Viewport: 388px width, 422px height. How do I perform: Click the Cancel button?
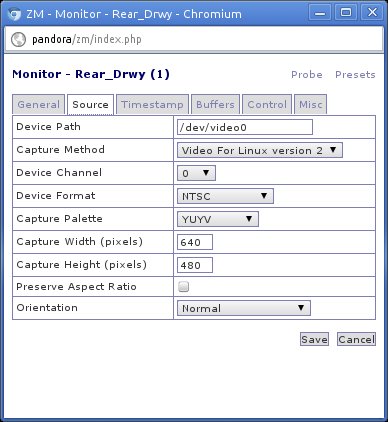click(x=356, y=339)
